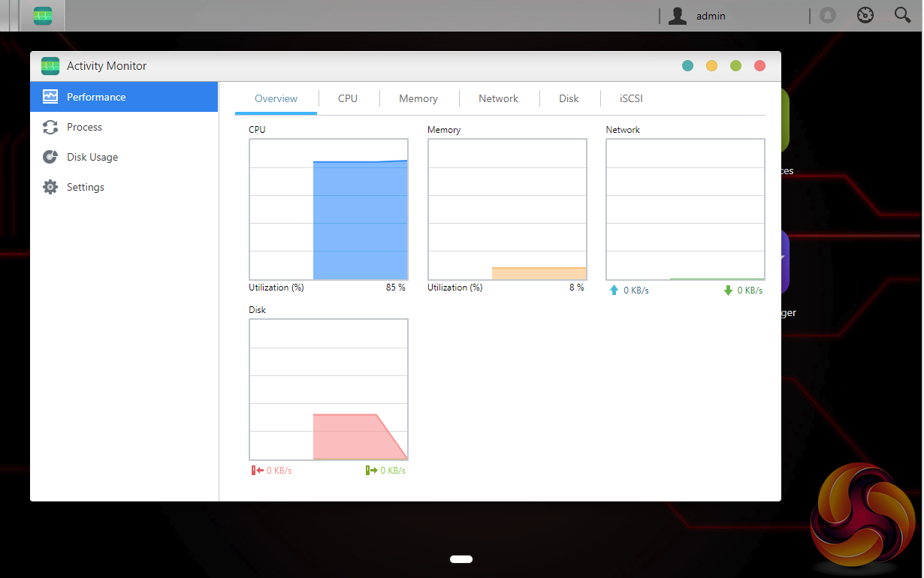Open the iSCSI tab
Viewport: 924px width, 578px height.
[631, 98]
